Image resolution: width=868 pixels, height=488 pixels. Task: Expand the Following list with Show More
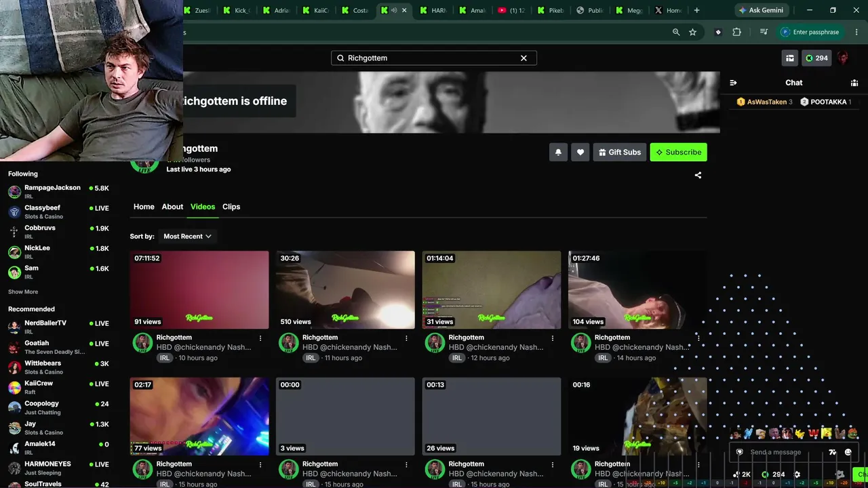pos(23,292)
